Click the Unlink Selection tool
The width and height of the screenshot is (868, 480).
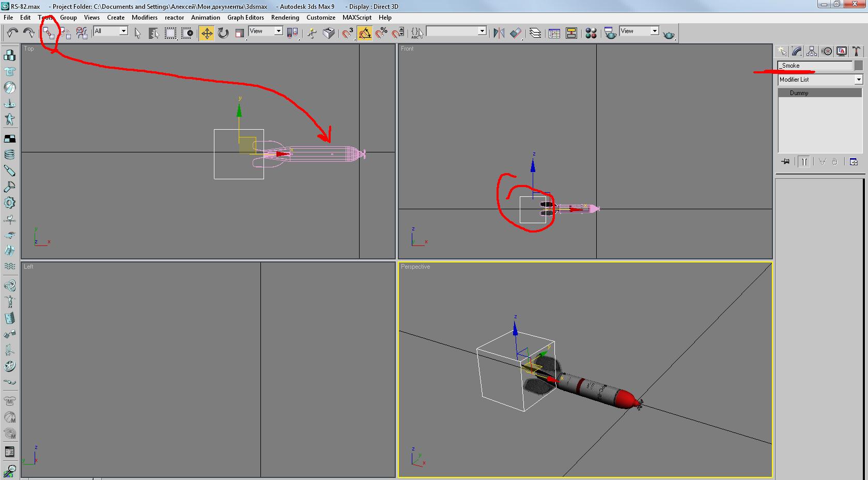[65, 33]
